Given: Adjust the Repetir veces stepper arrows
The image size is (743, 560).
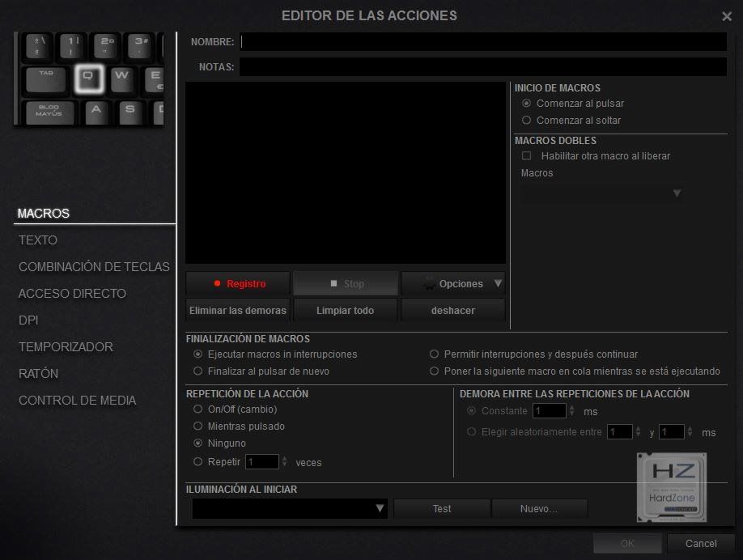Looking at the screenshot, I should coord(284,462).
